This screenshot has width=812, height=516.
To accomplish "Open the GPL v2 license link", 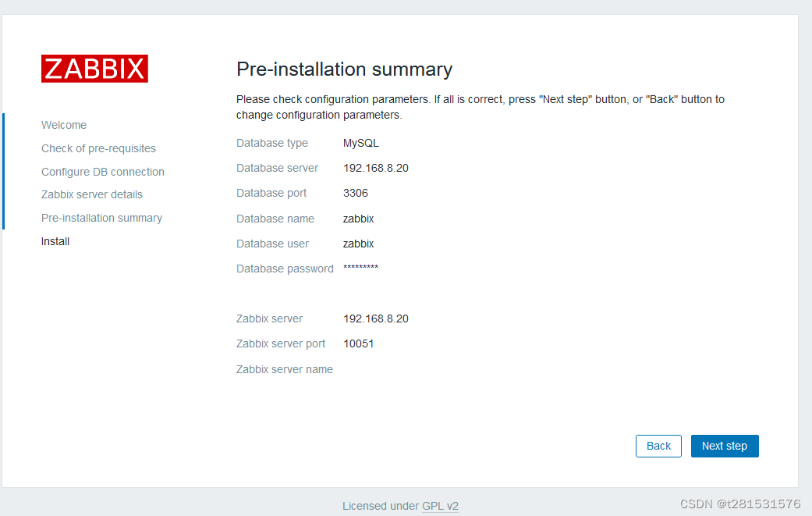I will [x=440, y=506].
